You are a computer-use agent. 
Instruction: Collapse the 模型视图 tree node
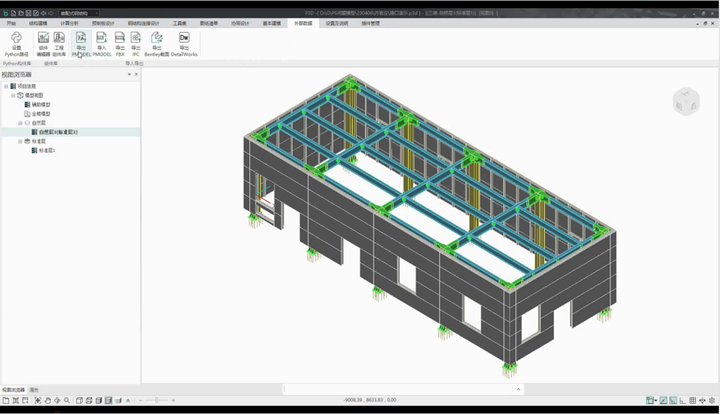[x=13, y=95]
